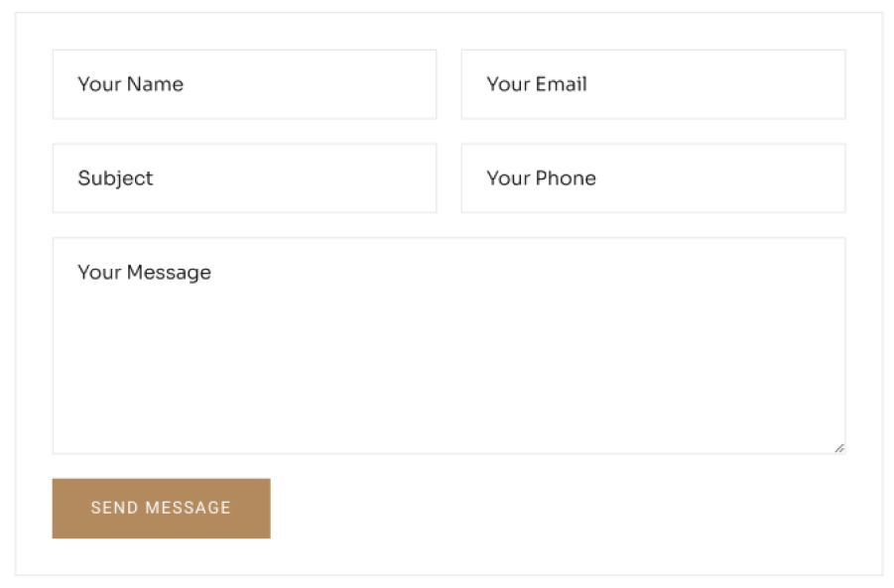Submit the form with Send Message

161,509
